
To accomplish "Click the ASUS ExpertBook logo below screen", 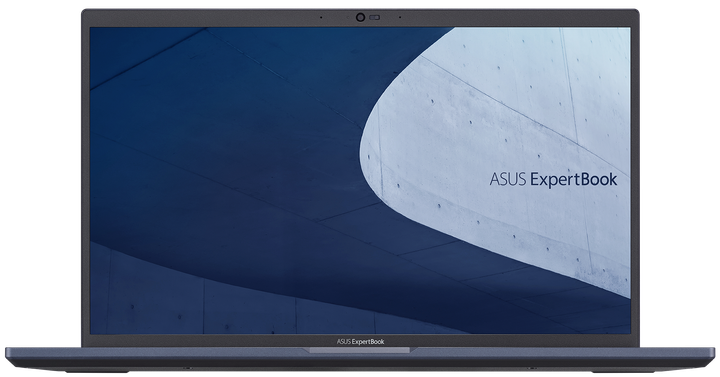I will [x=360, y=341].
